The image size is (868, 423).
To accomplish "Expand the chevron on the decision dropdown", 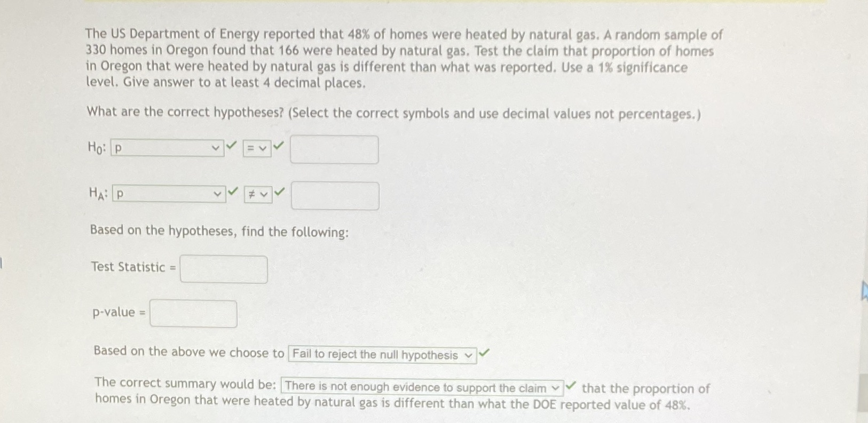I will (x=468, y=355).
